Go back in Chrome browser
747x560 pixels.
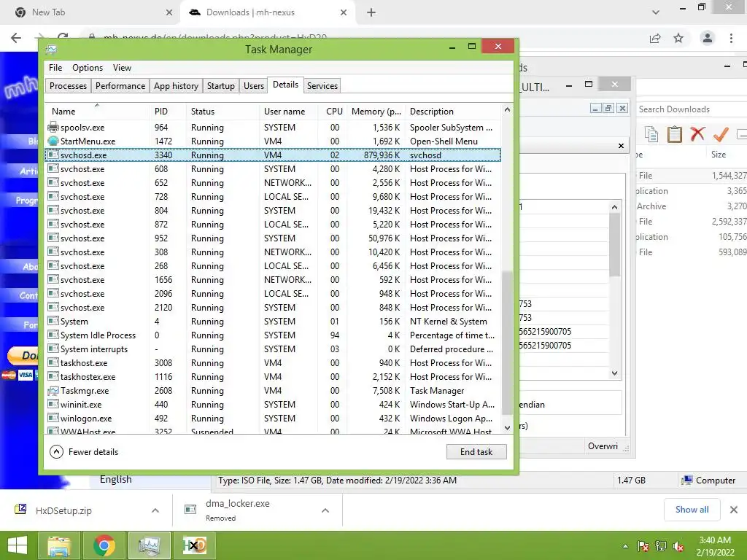point(16,38)
